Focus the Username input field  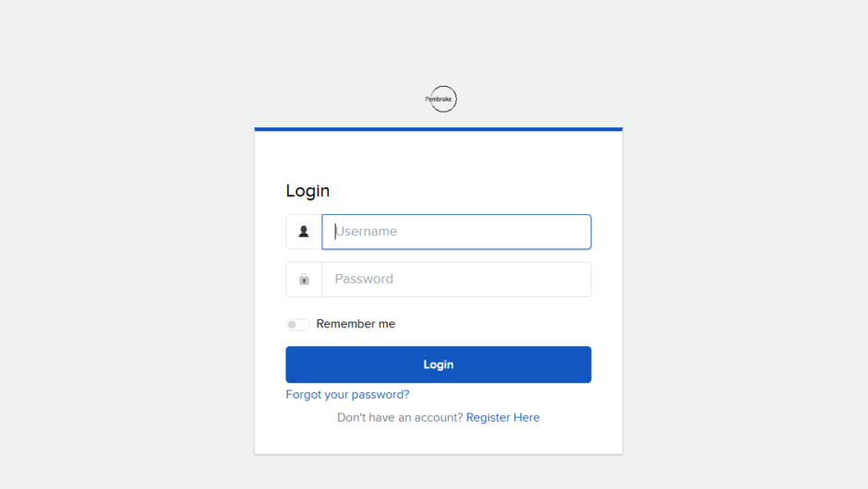tap(456, 232)
